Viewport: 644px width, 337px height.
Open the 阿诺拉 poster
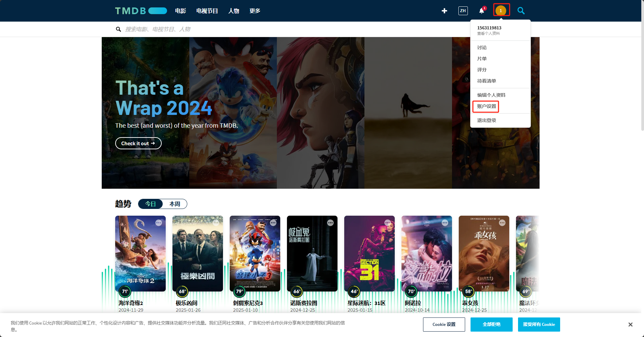tap(427, 253)
